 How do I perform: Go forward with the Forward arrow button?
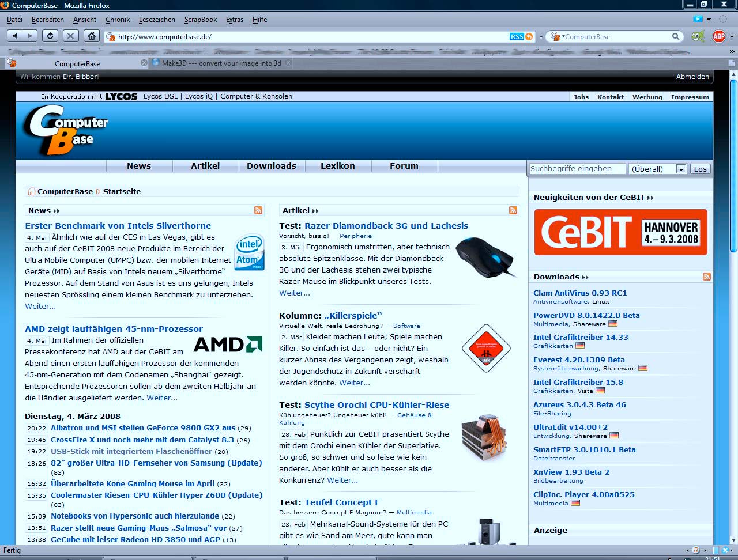click(x=30, y=36)
